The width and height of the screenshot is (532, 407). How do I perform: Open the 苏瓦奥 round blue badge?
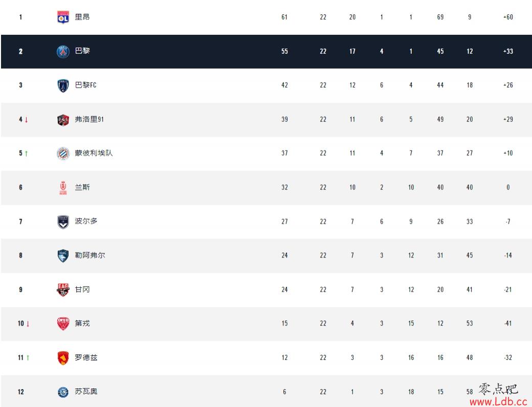63,392
